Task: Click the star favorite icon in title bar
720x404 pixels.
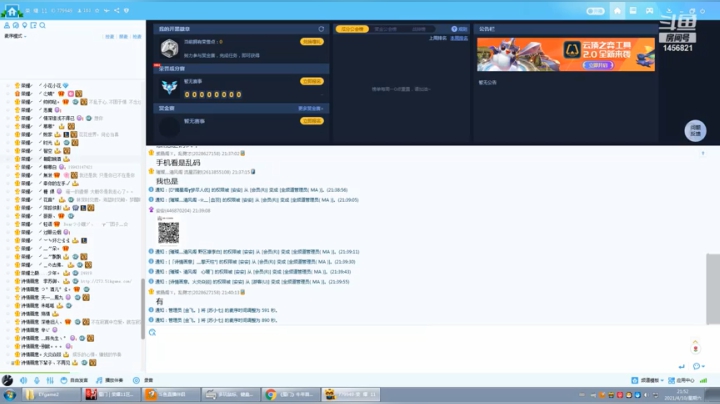Action: coord(97,10)
